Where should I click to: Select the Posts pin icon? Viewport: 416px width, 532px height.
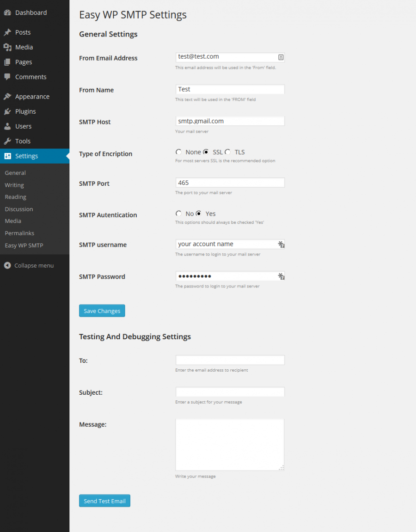(x=8, y=32)
